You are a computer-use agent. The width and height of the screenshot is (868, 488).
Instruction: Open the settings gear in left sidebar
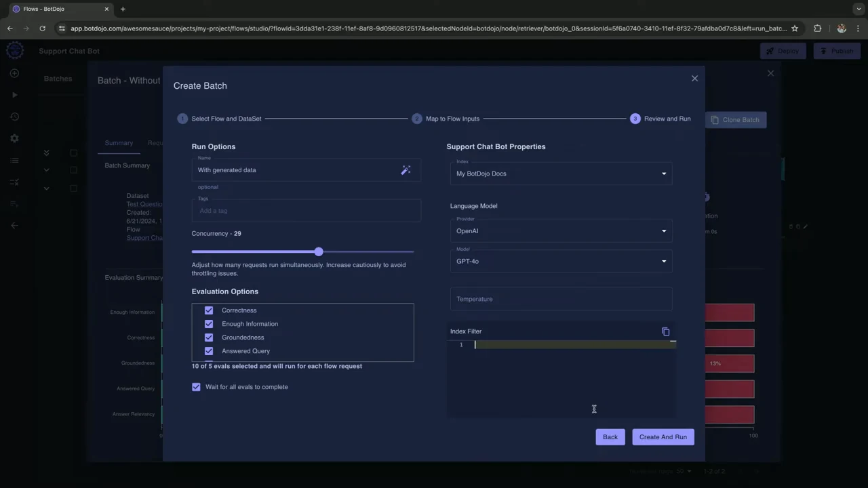point(14,138)
